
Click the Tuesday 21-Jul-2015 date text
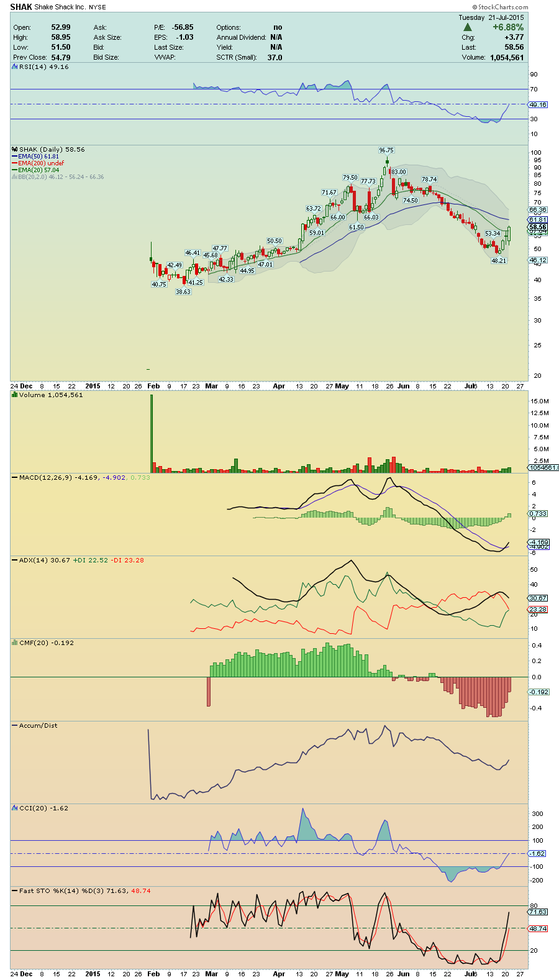coord(491,17)
